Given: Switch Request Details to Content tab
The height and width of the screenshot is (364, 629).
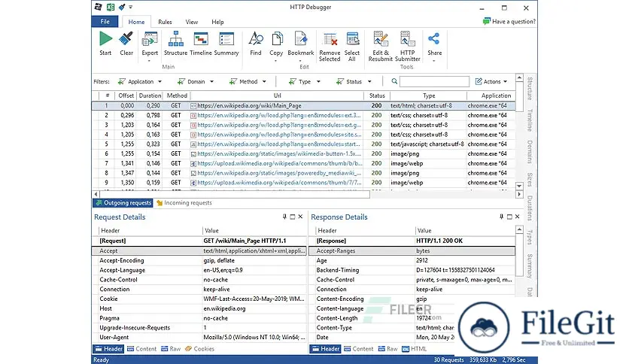Looking at the screenshot, I should (x=141, y=349).
